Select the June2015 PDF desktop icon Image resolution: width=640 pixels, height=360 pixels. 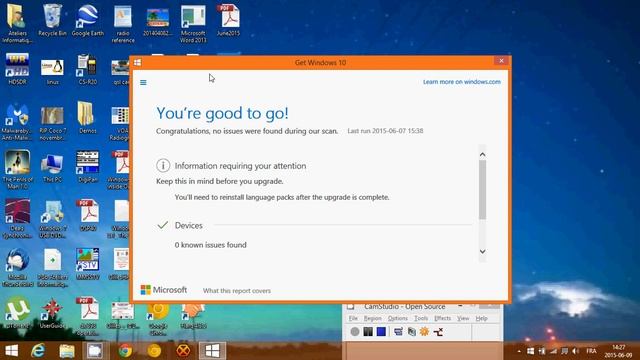pos(228,20)
